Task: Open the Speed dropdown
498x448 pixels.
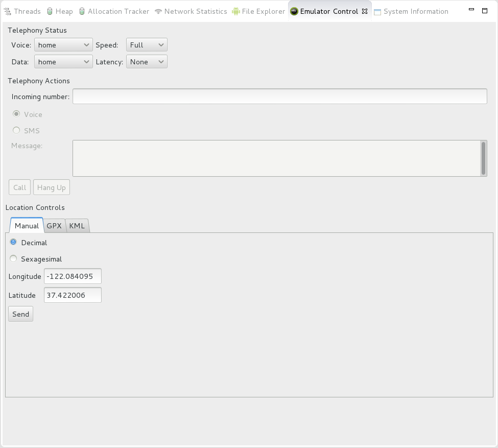Action: (x=147, y=45)
